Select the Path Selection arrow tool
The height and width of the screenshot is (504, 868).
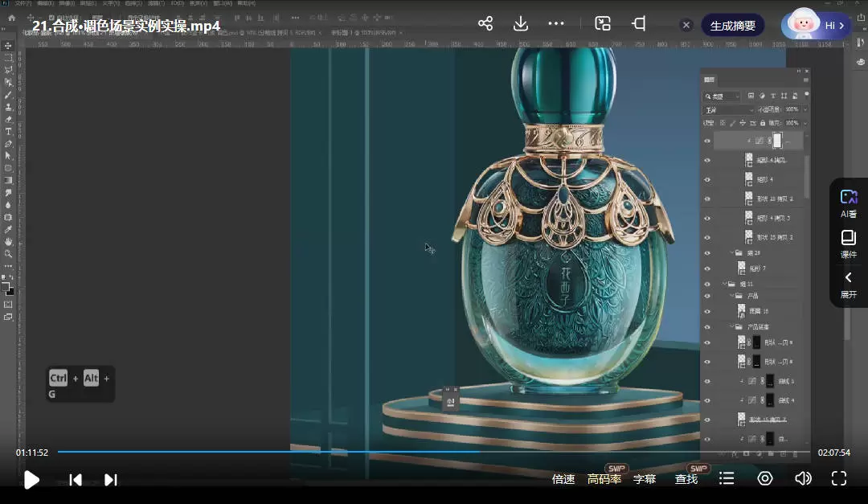click(x=8, y=156)
